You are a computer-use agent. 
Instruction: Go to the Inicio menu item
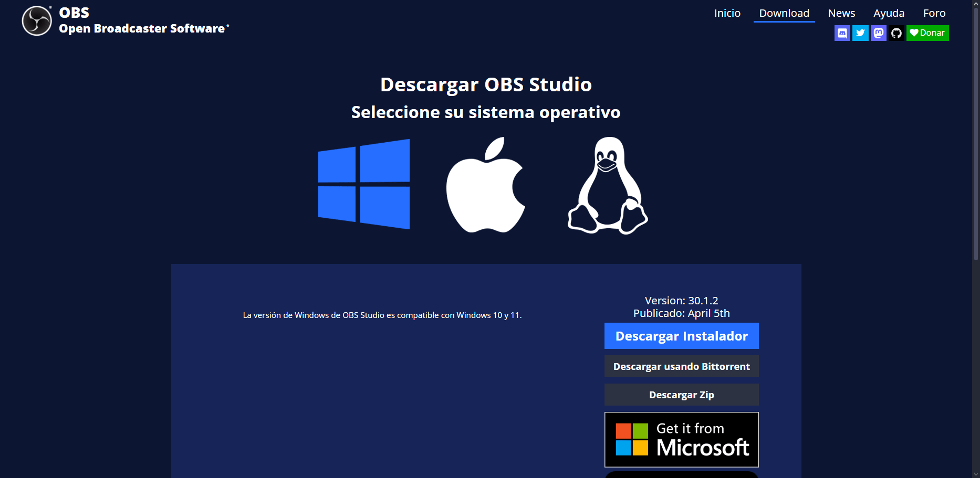727,13
